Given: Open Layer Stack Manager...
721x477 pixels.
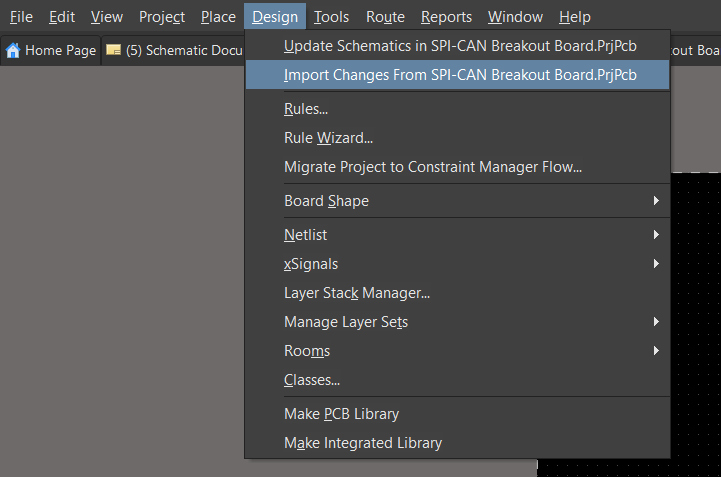Looking at the screenshot, I should coord(458,293).
